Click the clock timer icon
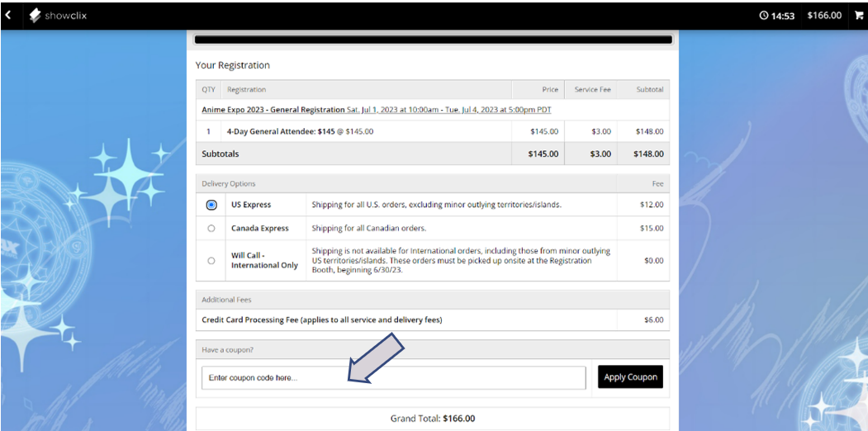The height and width of the screenshot is (431, 868). 764,16
